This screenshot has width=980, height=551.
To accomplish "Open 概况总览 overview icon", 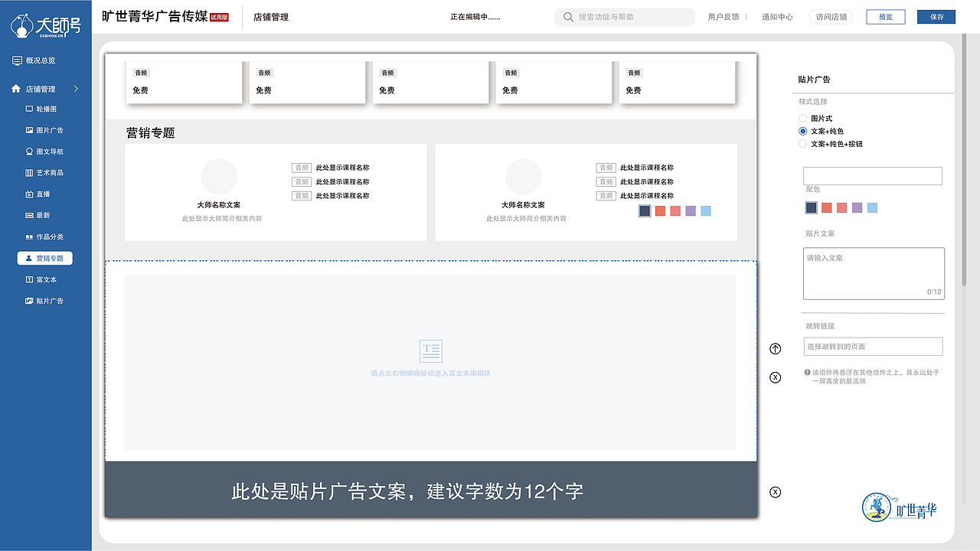I will point(17,60).
